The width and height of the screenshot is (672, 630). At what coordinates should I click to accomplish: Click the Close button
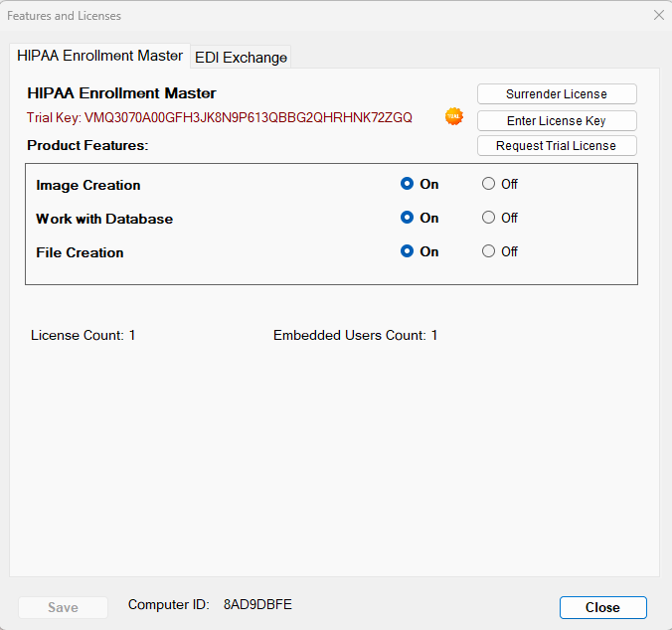tap(603, 607)
